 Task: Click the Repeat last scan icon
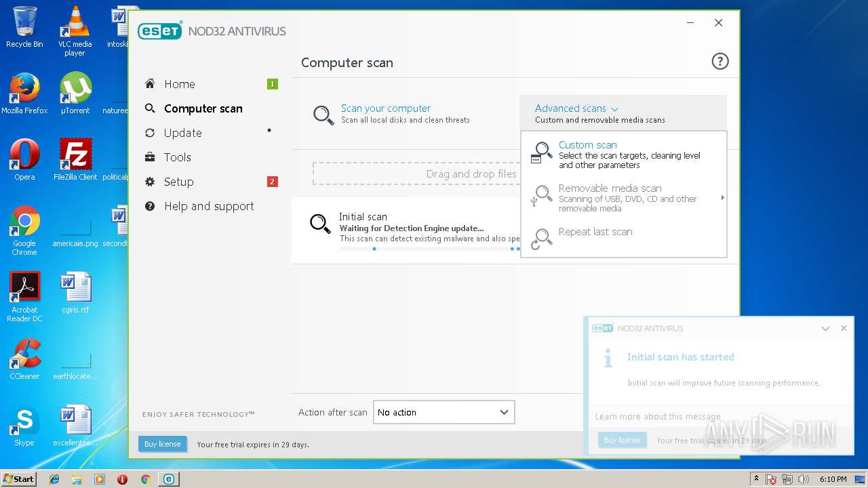541,239
